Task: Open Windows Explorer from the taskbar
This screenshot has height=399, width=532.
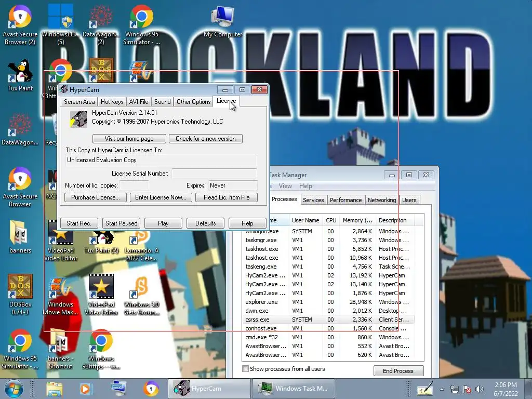Action: pos(54,389)
